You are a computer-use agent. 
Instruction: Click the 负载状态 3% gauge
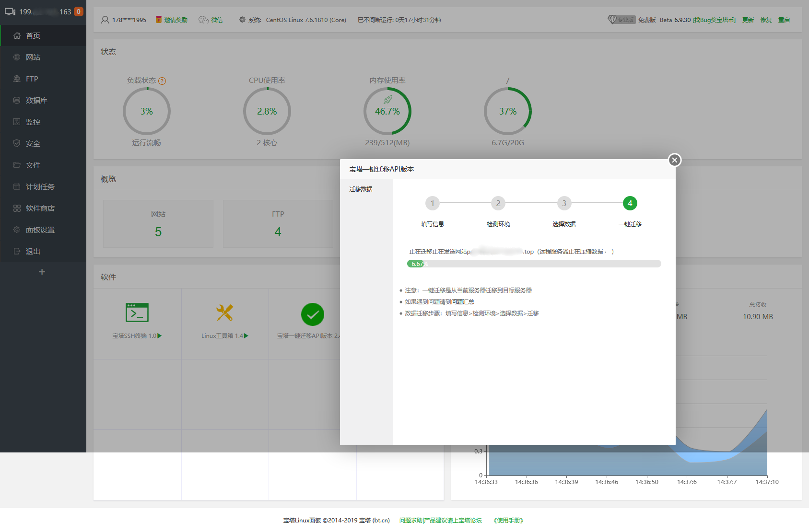147,111
